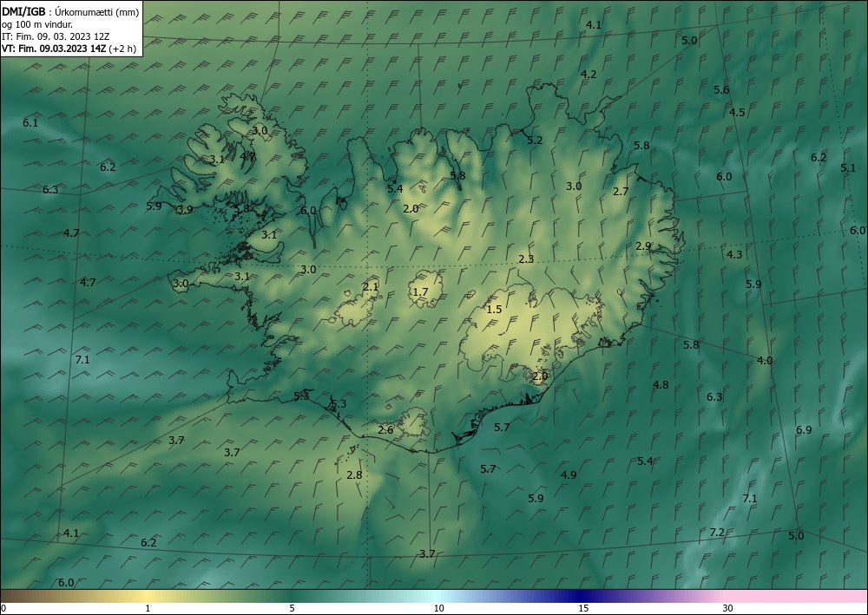Click the 6.1 value on the map

30,123
